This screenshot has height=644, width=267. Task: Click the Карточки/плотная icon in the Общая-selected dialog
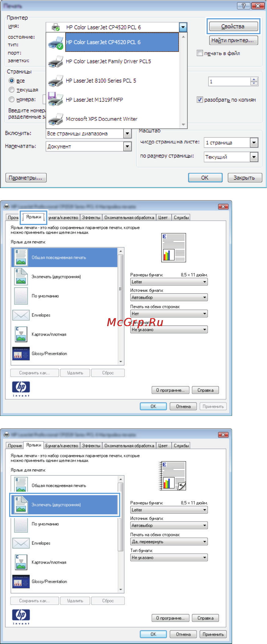(x=21, y=334)
